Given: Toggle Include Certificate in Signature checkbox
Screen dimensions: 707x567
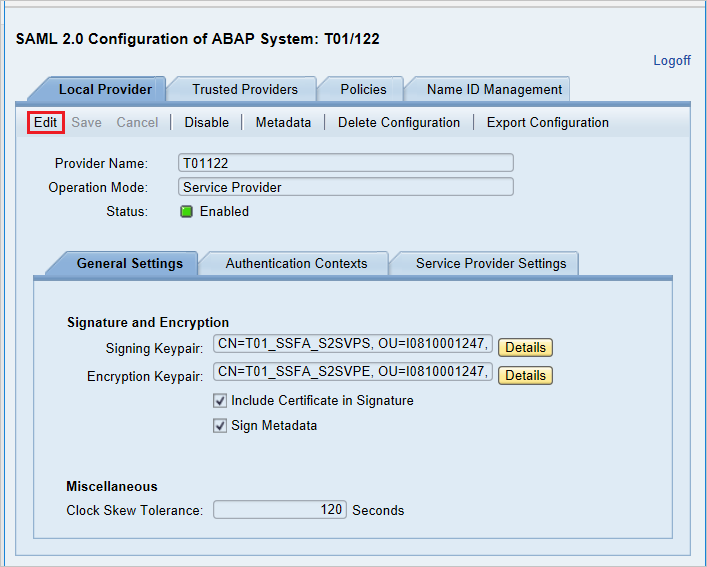Looking at the screenshot, I should (x=220, y=401).
